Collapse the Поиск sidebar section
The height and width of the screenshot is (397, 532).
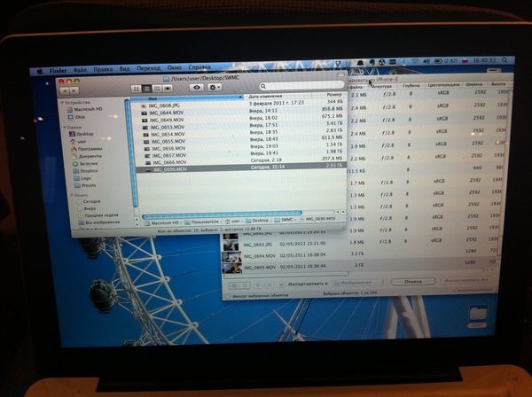[72, 195]
